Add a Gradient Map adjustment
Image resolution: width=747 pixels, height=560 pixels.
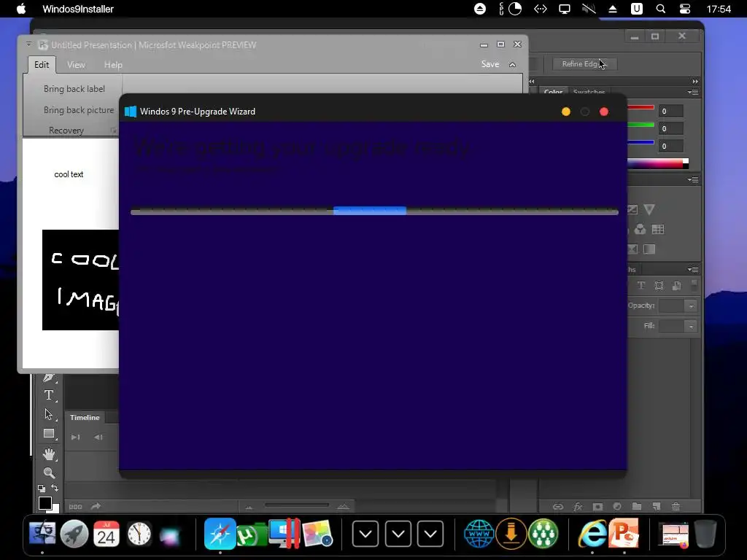click(649, 249)
